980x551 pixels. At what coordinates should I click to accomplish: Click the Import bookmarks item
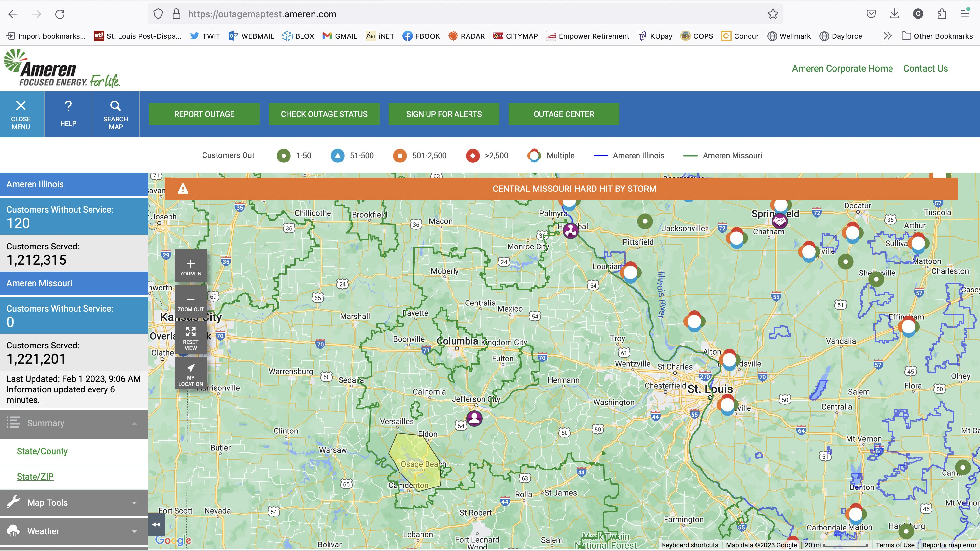click(x=46, y=36)
